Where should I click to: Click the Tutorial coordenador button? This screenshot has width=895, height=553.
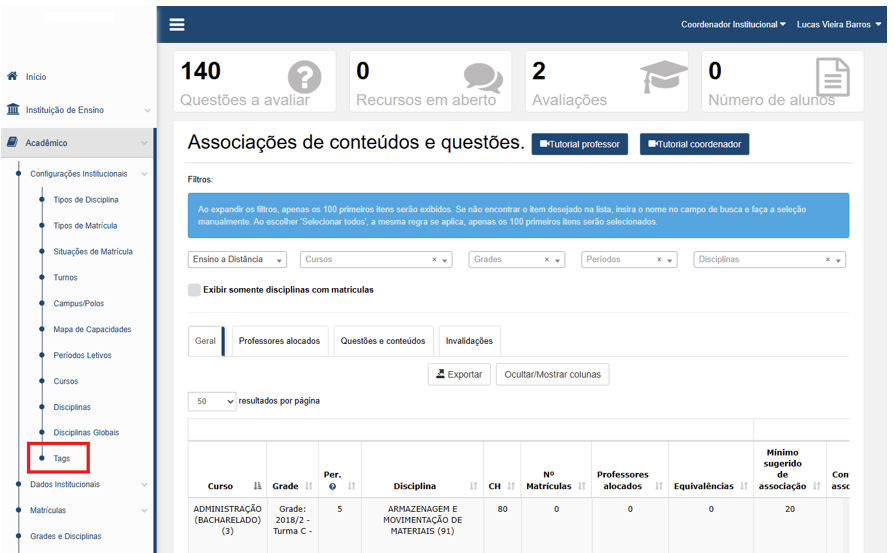point(695,144)
